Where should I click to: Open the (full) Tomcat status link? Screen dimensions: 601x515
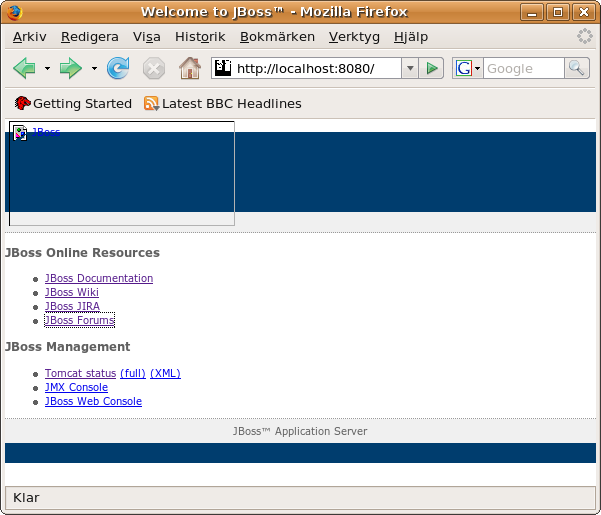tap(133, 373)
